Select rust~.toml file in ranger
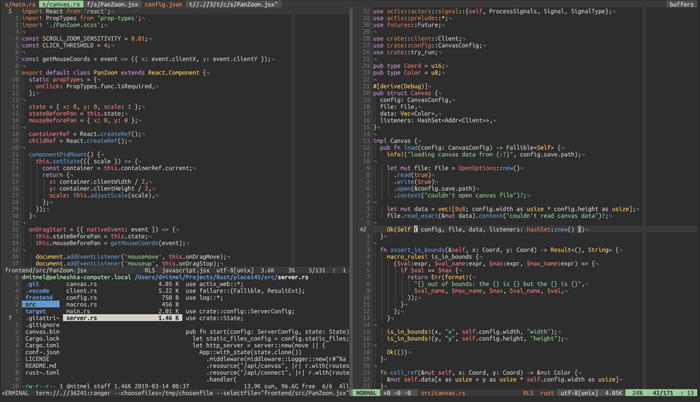700x402 pixels. pyautogui.click(x=41, y=373)
